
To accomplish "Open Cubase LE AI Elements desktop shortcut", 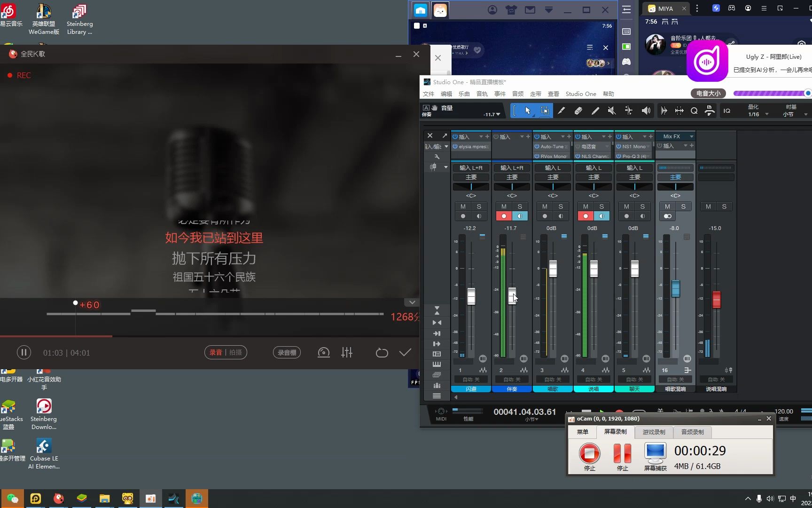I will point(44,454).
